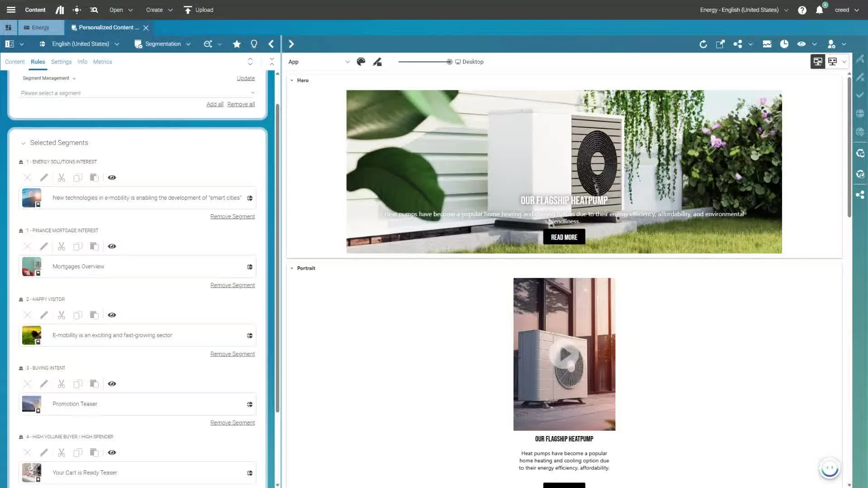Click the lightbulb icon in toolbar
The height and width of the screenshot is (488, 868).
(x=254, y=44)
